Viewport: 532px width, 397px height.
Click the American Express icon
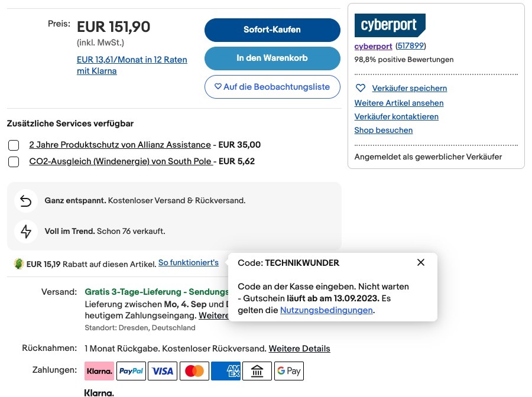pos(226,371)
